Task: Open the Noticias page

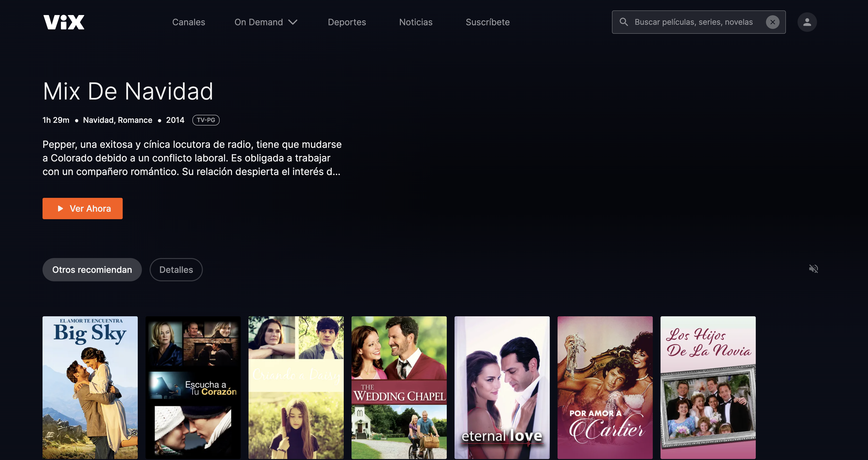Action: [415, 22]
